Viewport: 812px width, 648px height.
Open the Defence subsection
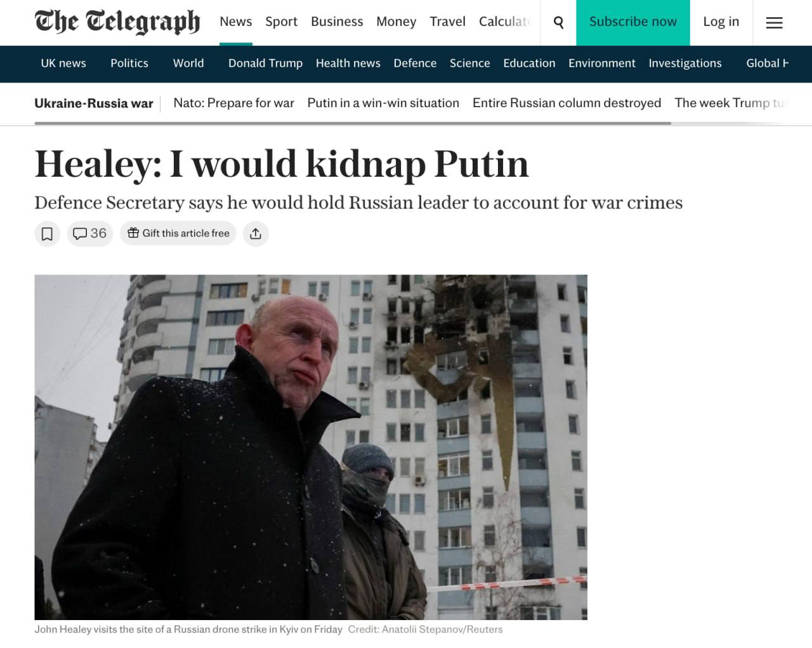coord(415,63)
